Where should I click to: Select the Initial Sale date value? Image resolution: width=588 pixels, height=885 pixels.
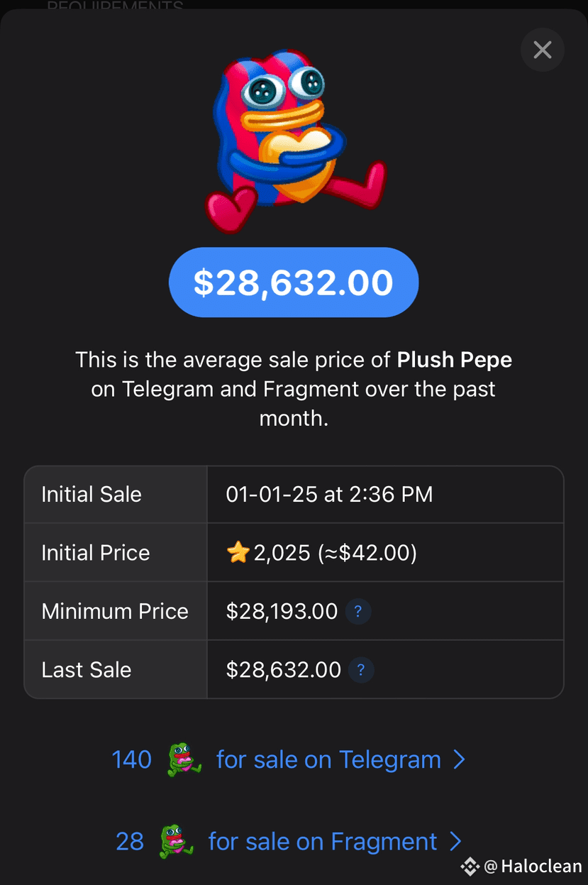click(329, 495)
